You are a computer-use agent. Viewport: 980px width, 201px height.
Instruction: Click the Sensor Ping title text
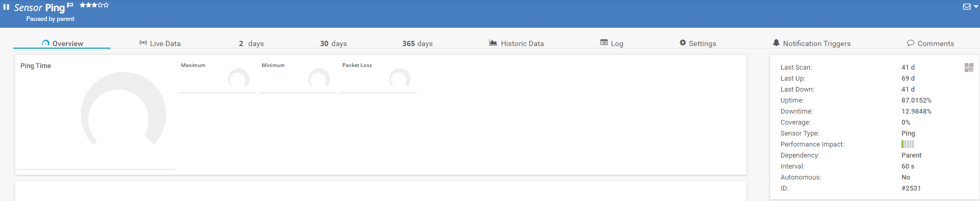(39, 7)
